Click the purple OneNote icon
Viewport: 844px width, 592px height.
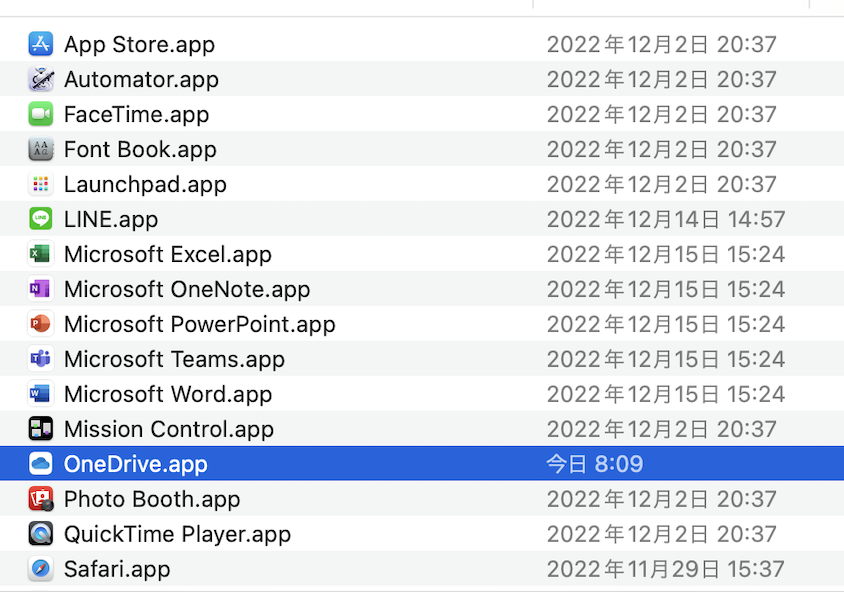pyautogui.click(x=41, y=289)
